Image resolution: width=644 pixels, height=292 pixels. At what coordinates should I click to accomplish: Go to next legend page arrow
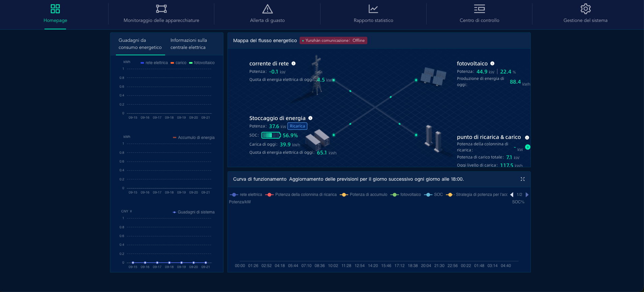[x=527, y=195]
